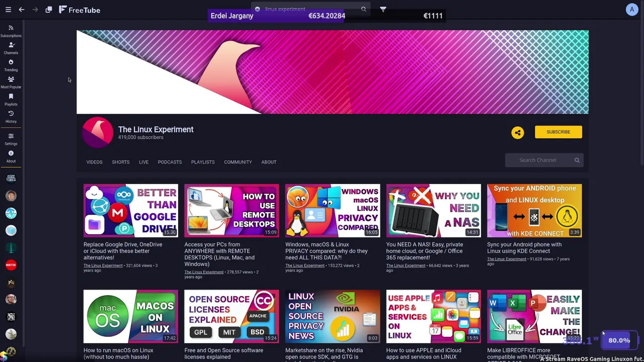The image size is (644, 362).
Task: Open the profile avatar A
Action: (x=632, y=10)
